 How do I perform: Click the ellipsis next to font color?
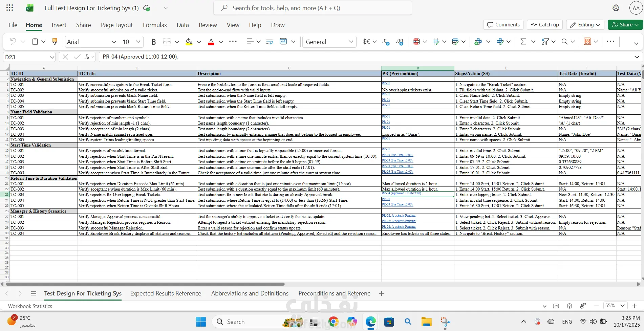pyautogui.click(x=233, y=41)
